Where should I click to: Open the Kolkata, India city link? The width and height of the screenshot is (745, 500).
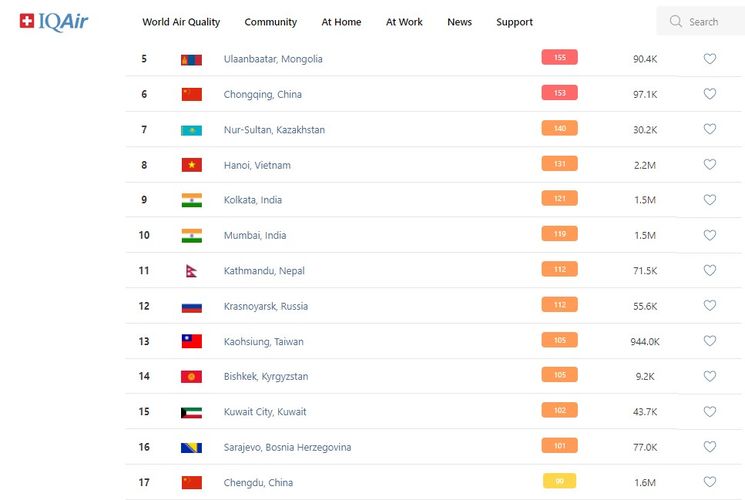[252, 200]
